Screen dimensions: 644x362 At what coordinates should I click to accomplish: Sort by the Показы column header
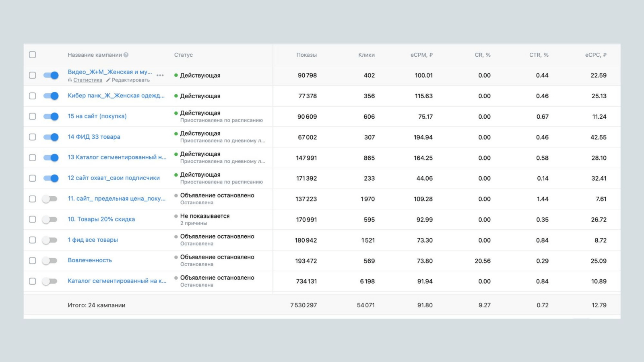pyautogui.click(x=307, y=55)
